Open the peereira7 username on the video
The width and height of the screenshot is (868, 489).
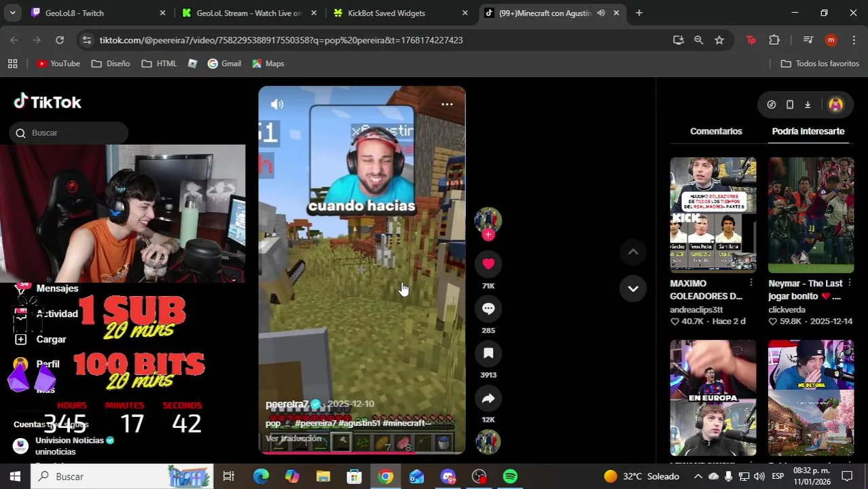287,403
